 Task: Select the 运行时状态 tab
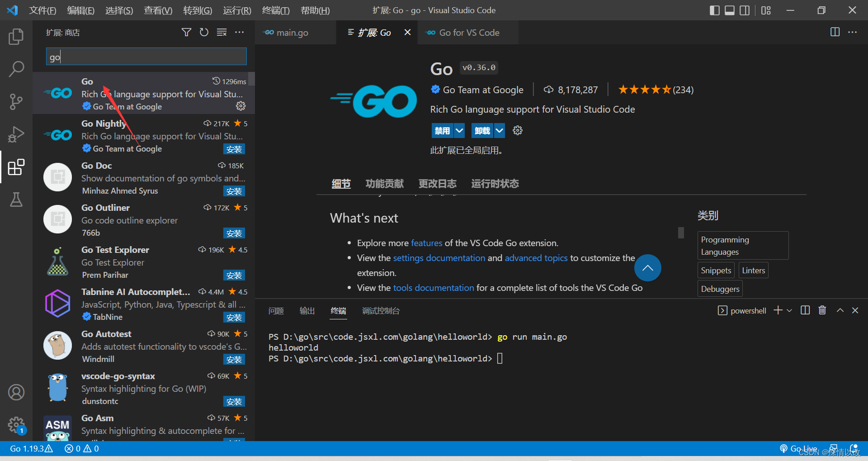pyautogui.click(x=495, y=183)
